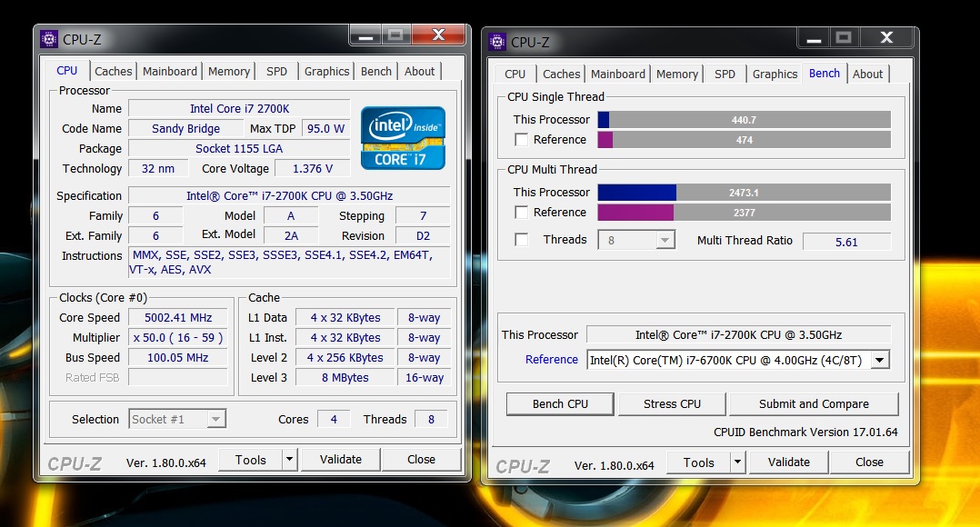Maximize the right CPU-Z window

[x=844, y=38]
